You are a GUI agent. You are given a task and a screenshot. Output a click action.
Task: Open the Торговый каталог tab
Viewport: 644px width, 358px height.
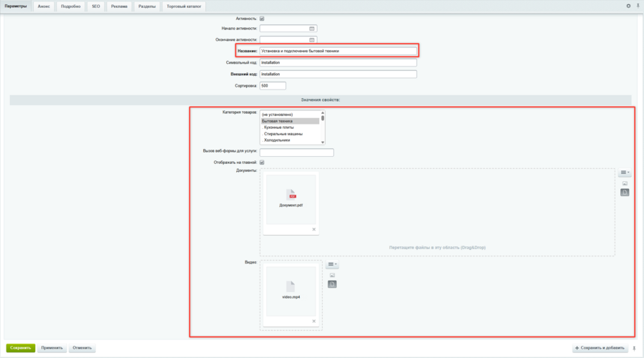pos(184,6)
